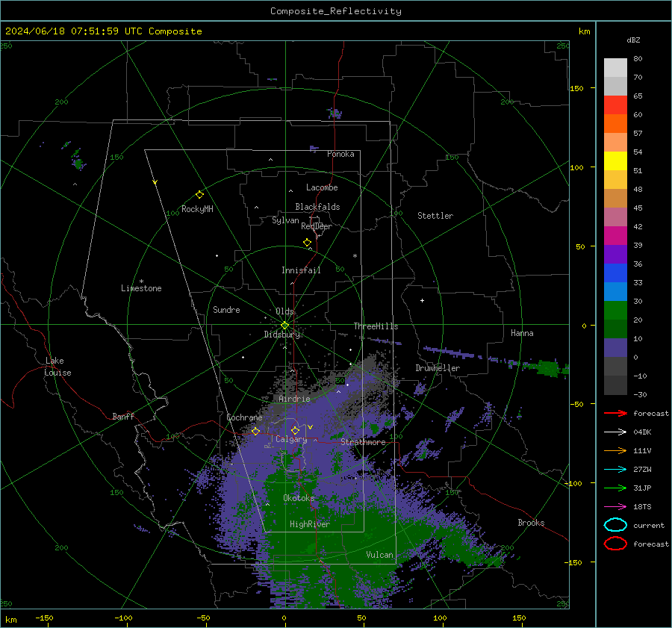Click the Drumheller town label
Viewport: 672px width, 628px height.
pos(438,368)
